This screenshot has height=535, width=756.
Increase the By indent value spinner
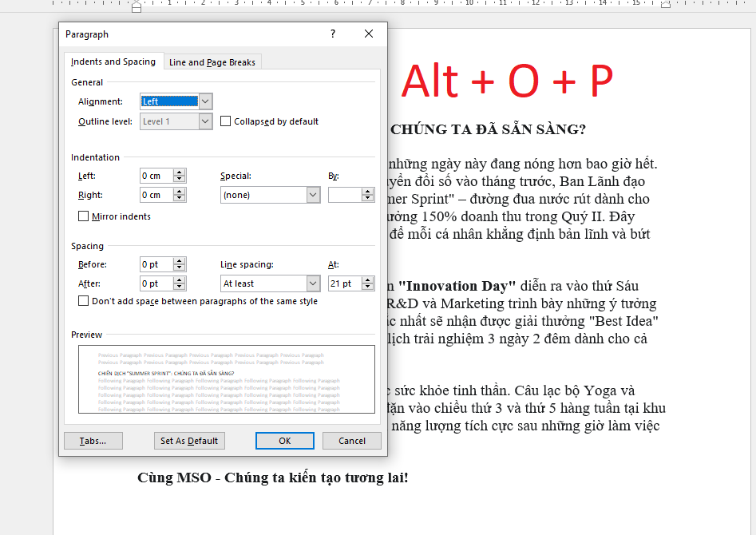(x=367, y=192)
